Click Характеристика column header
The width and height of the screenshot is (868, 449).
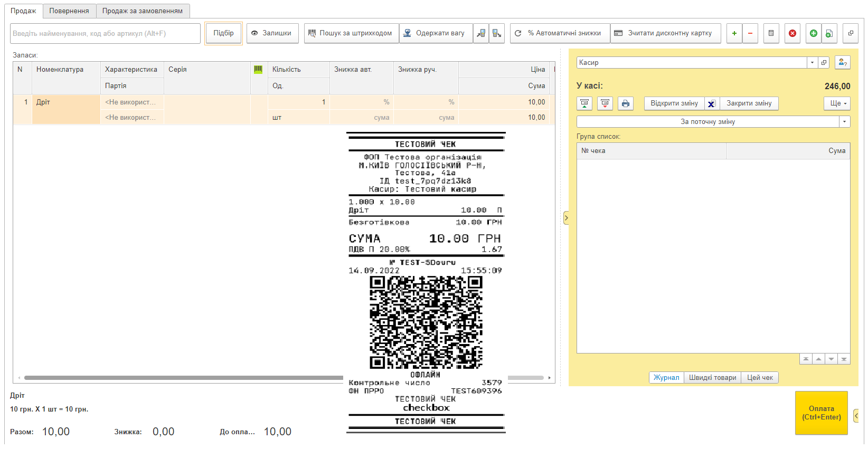point(132,70)
